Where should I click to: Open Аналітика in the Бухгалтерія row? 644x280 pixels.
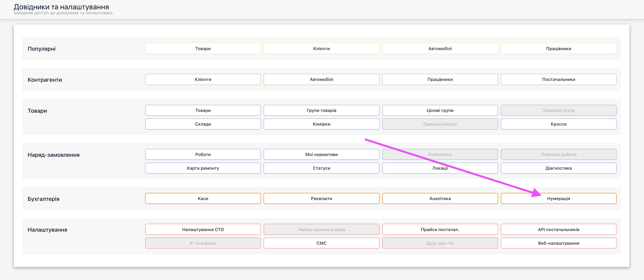pyautogui.click(x=440, y=198)
